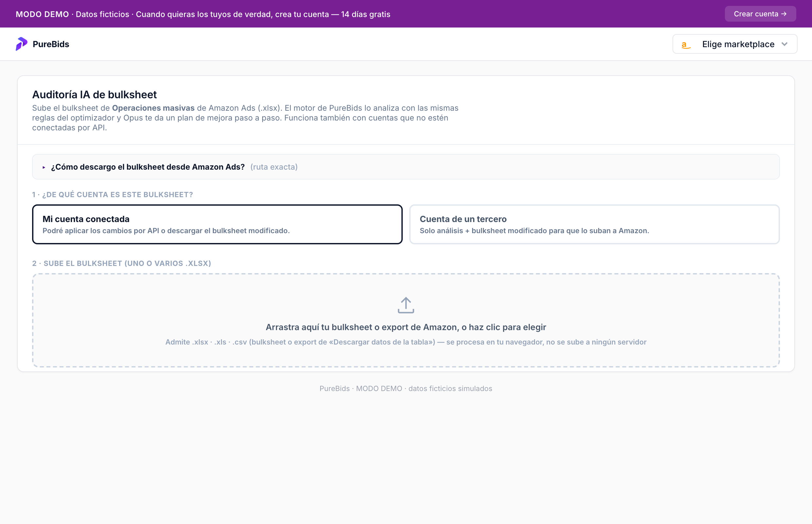
Task: Click the marketplace dropdown chevron arrow
Action: click(784, 44)
